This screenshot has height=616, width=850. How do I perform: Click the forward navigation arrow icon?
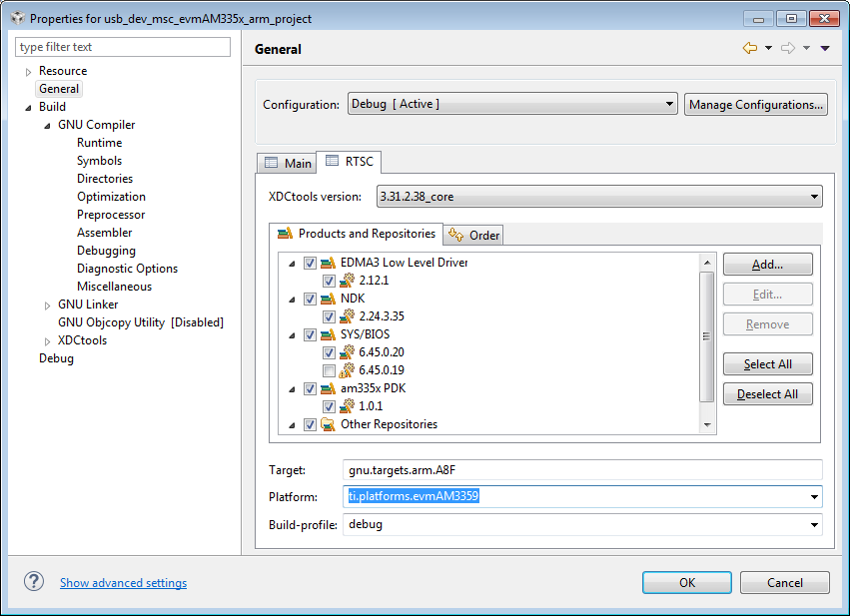tap(788, 48)
